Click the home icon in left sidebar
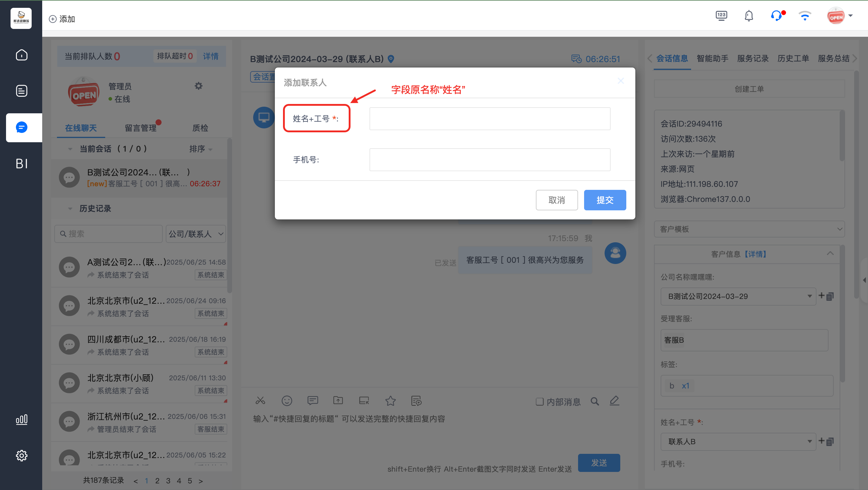The image size is (868, 490). (22, 55)
